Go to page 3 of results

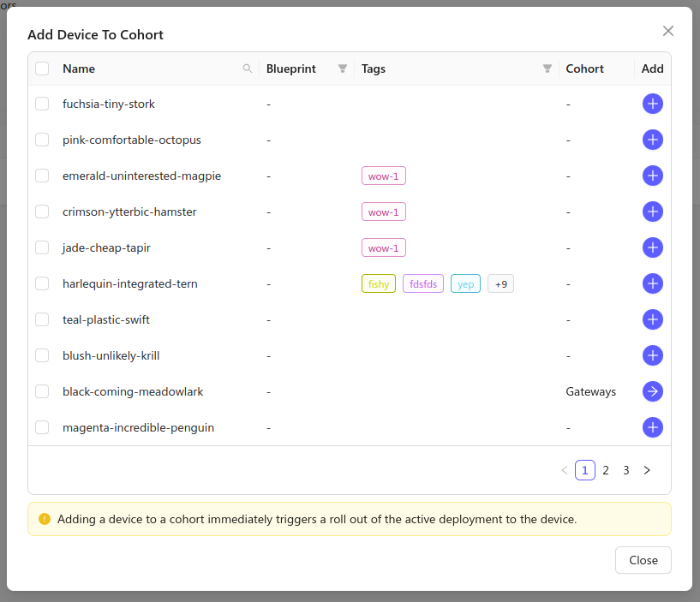tap(626, 470)
